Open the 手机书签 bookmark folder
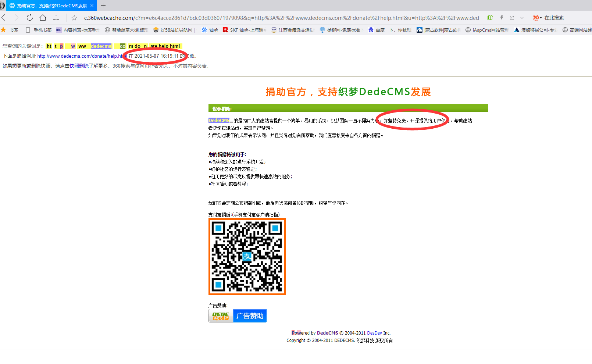 click(x=39, y=30)
